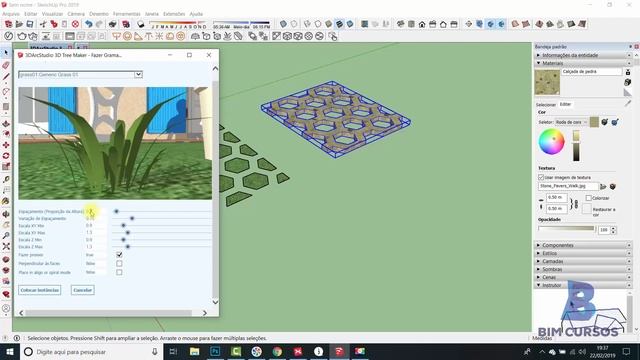Expand the Cenas panel
The image size is (640, 360).
point(583,277)
